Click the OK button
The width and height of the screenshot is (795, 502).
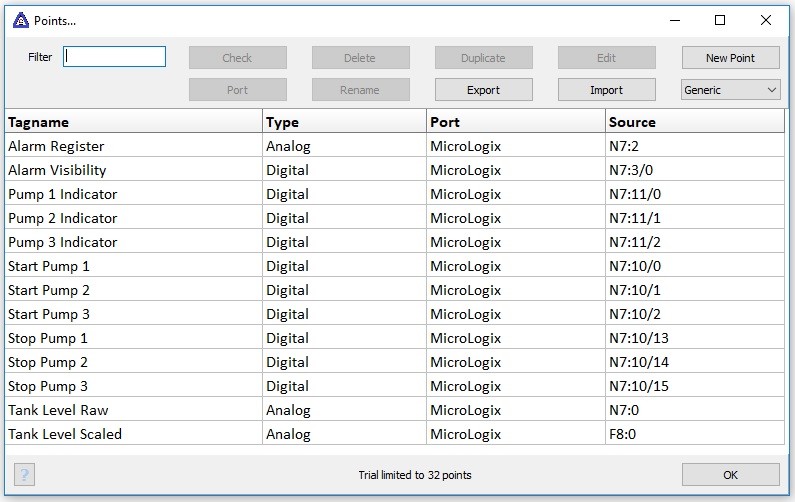tap(730, 475)
